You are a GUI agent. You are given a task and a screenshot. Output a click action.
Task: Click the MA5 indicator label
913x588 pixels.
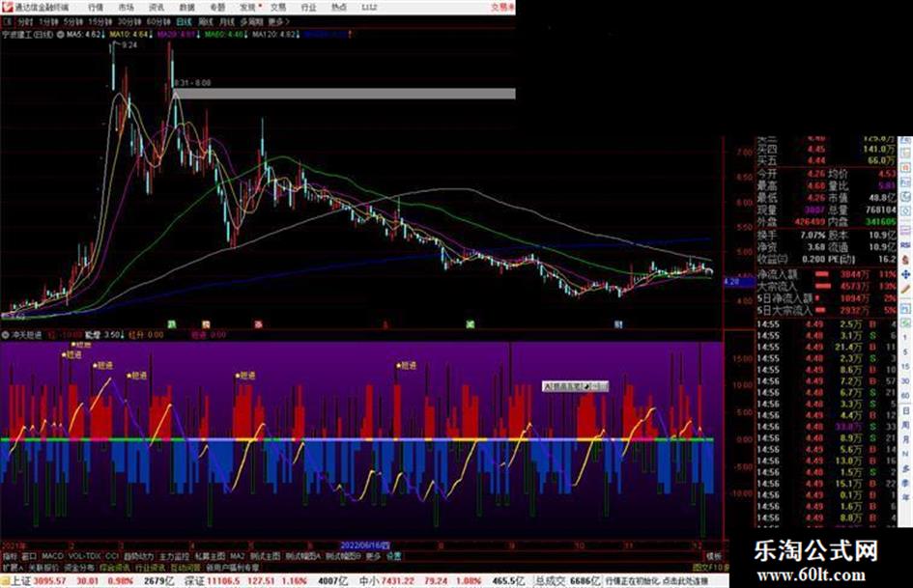click(x=84, y=35)
